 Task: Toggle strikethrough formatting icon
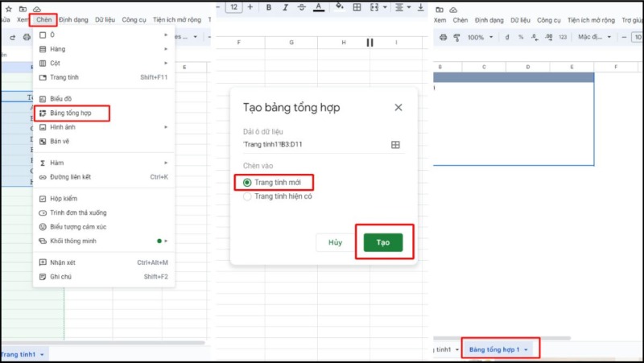pos(301,7)
